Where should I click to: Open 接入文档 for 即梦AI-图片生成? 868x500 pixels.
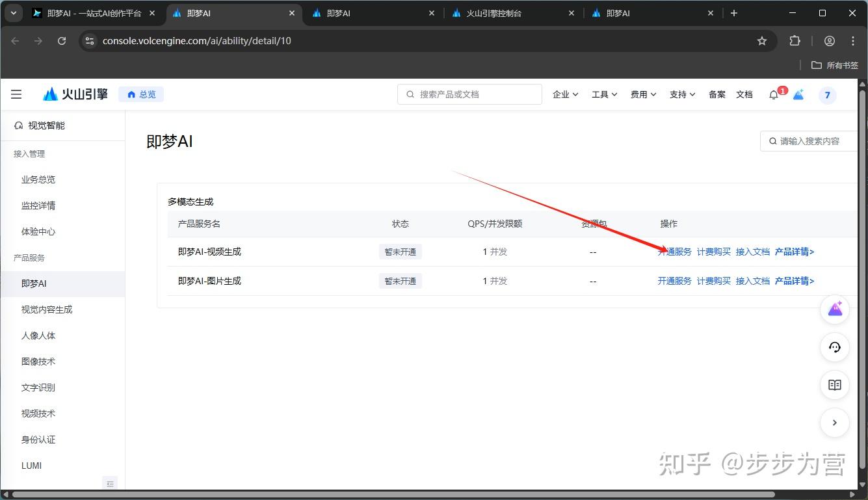tap(753, 281)
